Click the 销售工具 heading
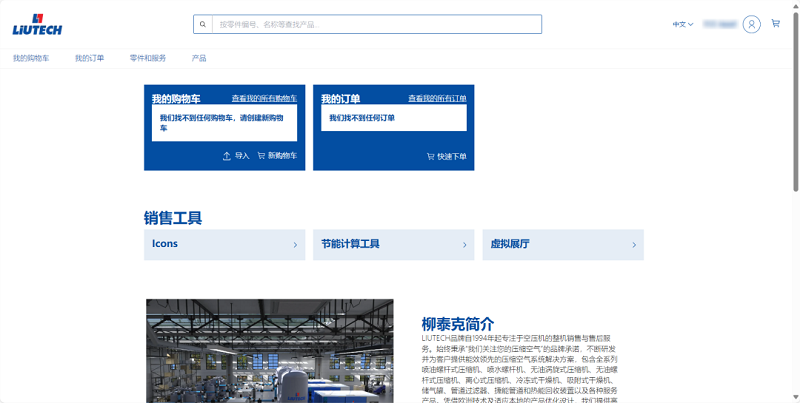 pyautogui.click(x=173, y=218)
